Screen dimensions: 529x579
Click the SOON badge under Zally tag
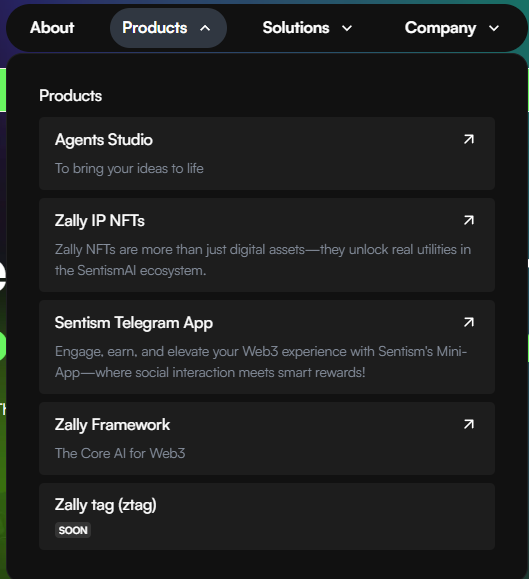73,530
